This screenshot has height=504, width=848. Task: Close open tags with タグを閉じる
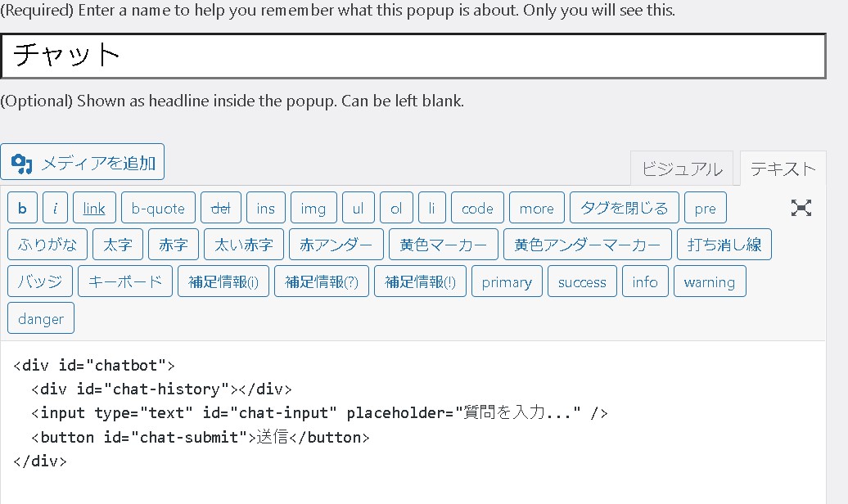(x=625, y=208)
